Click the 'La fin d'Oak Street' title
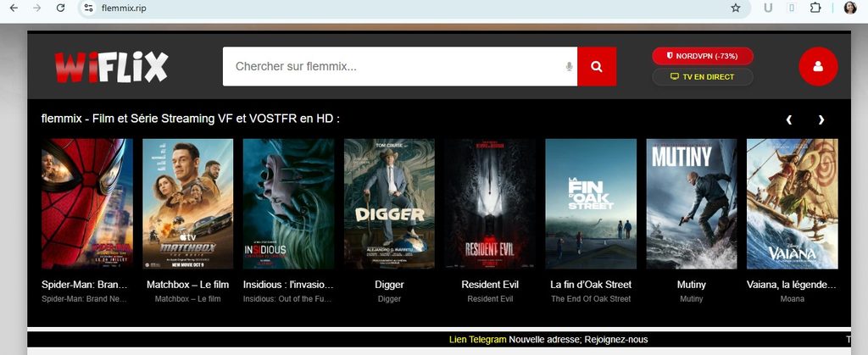 point(591,285)
